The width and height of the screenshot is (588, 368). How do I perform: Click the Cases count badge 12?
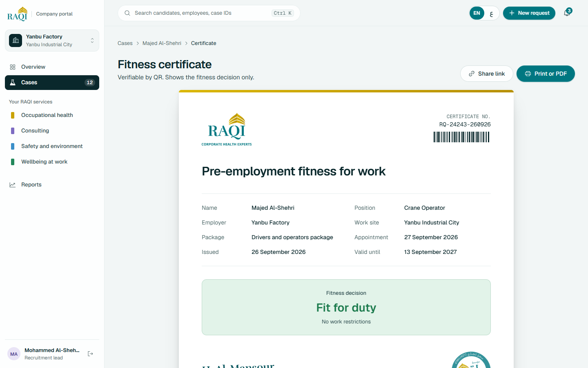[x=90, y=83]
